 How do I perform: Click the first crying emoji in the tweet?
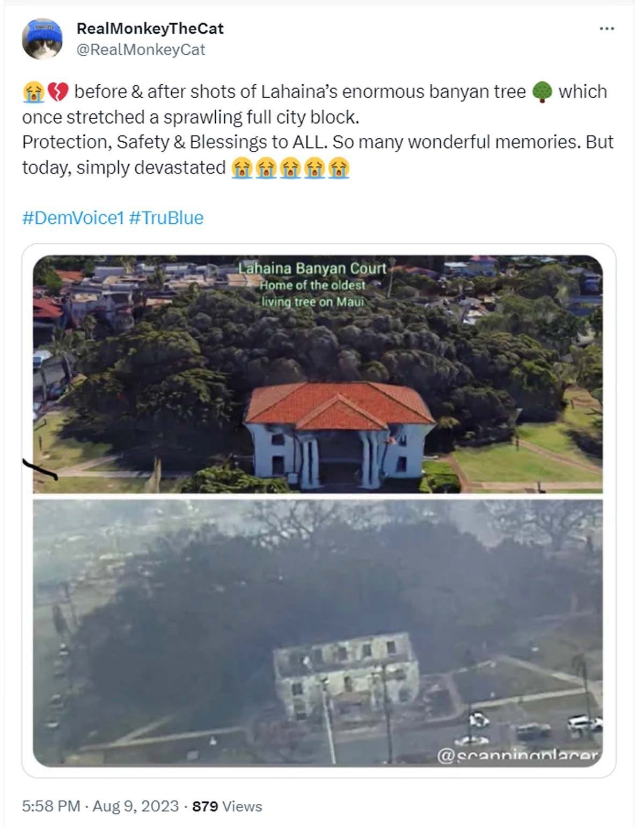pyautogui.click(x=32, y=92)
